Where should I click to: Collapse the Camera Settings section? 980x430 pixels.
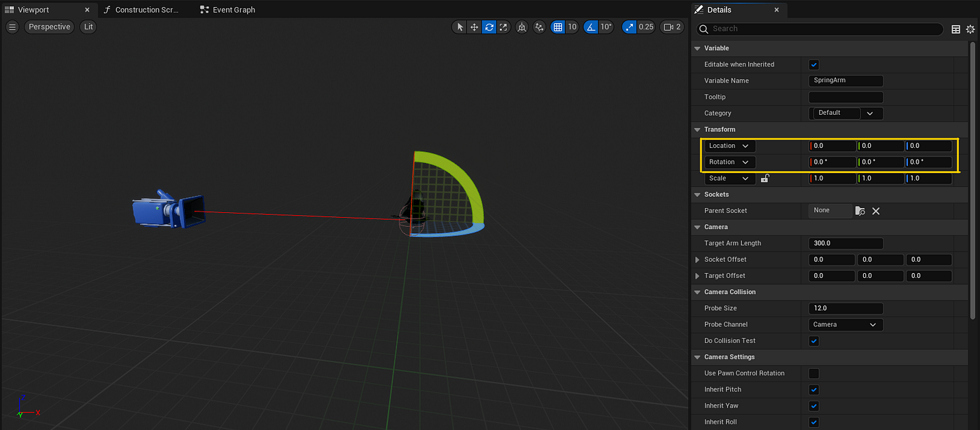coord(696,357)
